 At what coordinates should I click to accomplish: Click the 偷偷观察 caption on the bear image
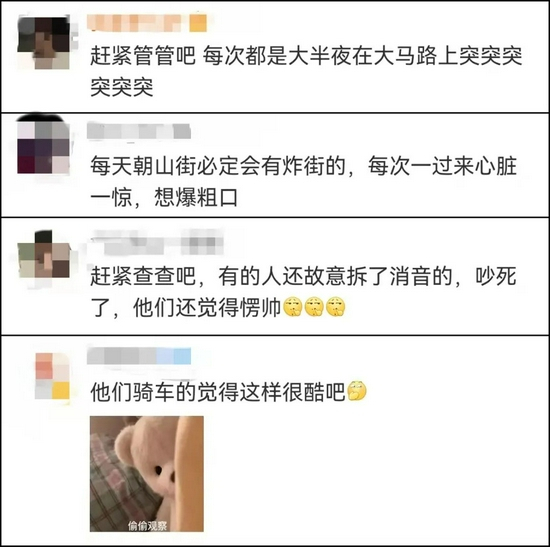pyautogui.click(x=147, y=526)
